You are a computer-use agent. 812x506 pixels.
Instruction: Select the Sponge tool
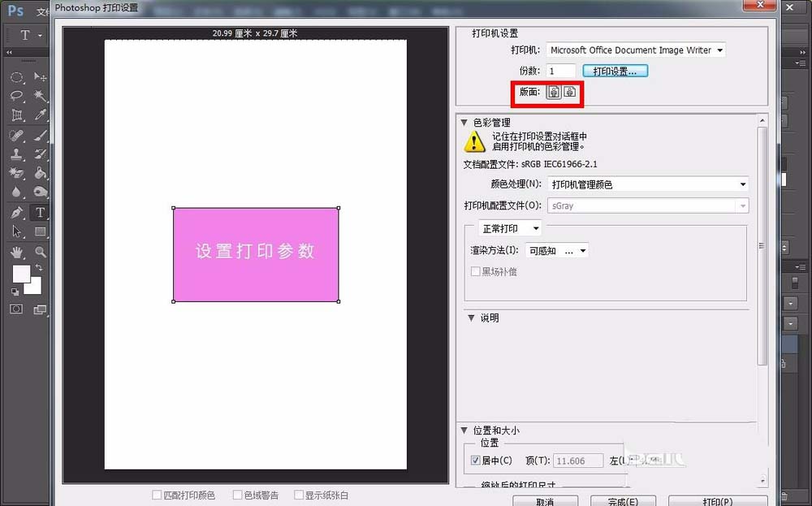point(40,192)
